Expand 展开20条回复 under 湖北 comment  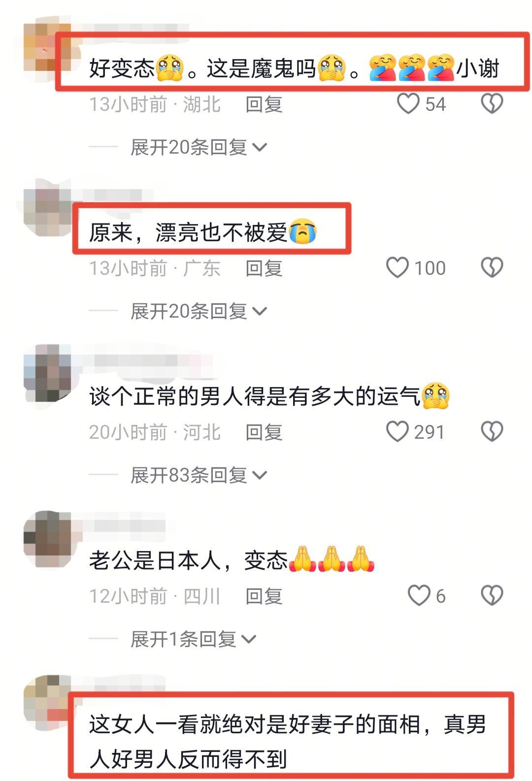(199, 147)
